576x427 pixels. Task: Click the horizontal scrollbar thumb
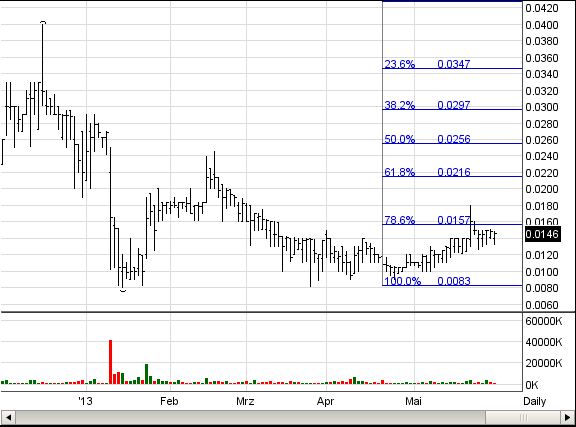(523, 418)
